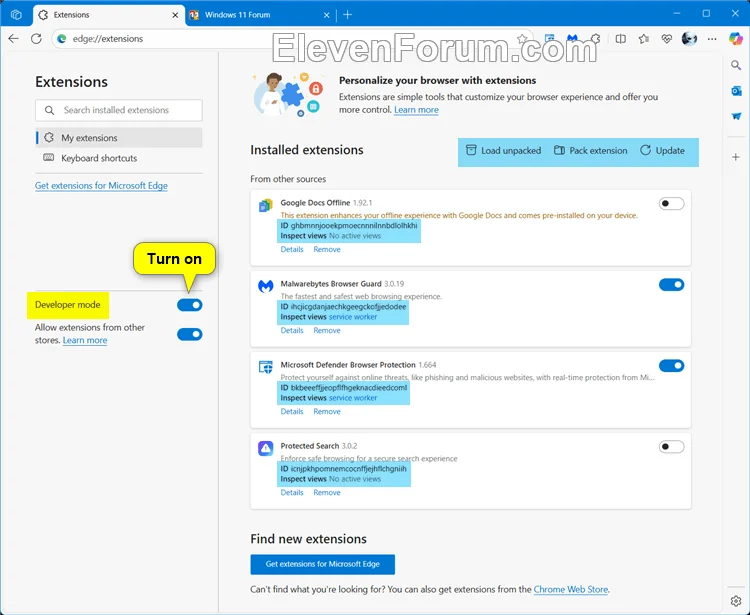Click Pack extension button
The image size is (750, 615).
(591, 151)
